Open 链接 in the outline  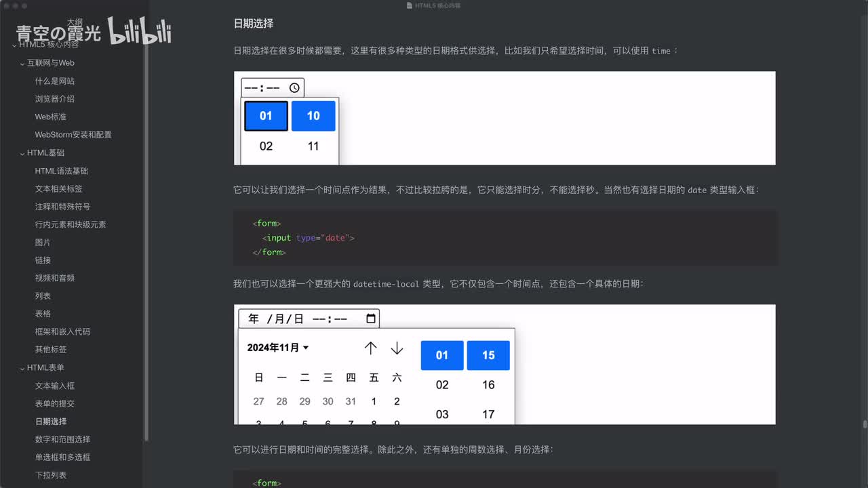[x=43, y=260]
